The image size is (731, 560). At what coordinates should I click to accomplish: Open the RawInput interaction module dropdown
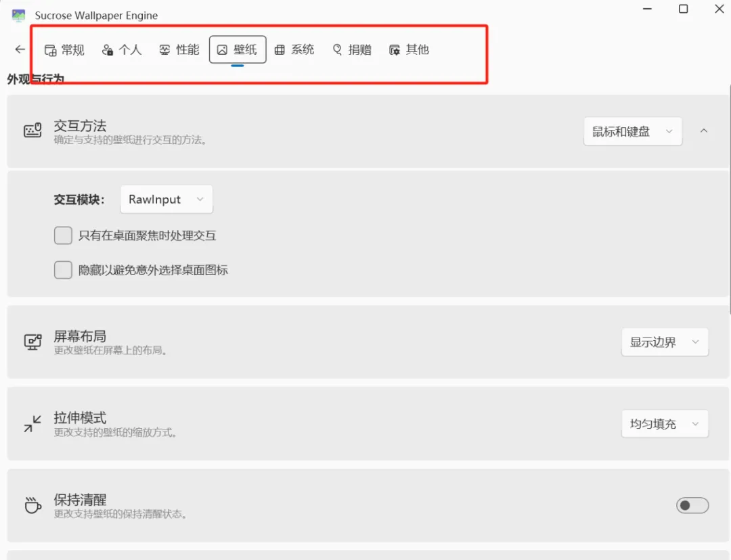point(166,200)
